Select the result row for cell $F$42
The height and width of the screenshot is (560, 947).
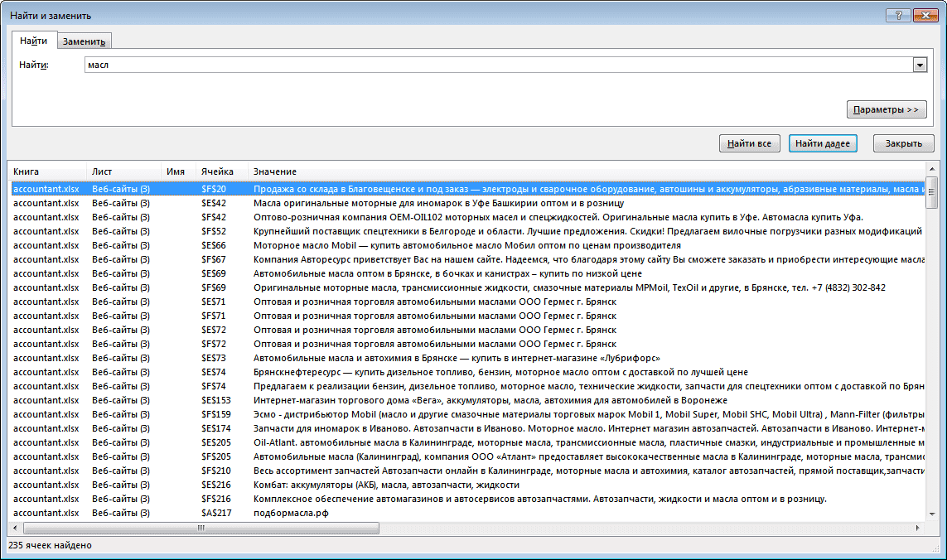tap(467, 217)
